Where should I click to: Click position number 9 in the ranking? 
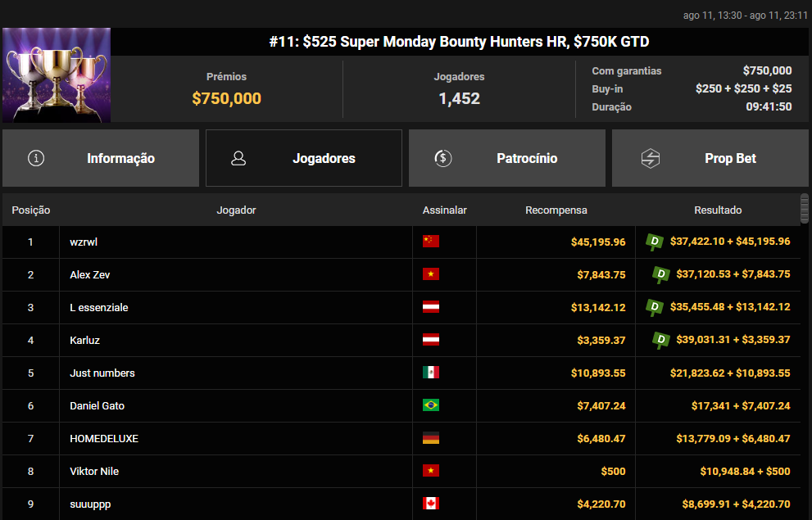coord(30,504)
